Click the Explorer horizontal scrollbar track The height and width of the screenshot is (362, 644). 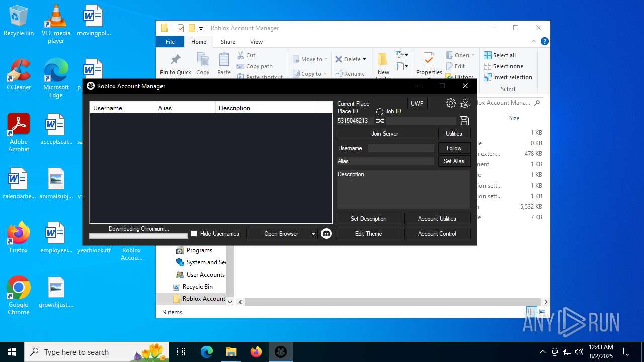tap(392, 302)
